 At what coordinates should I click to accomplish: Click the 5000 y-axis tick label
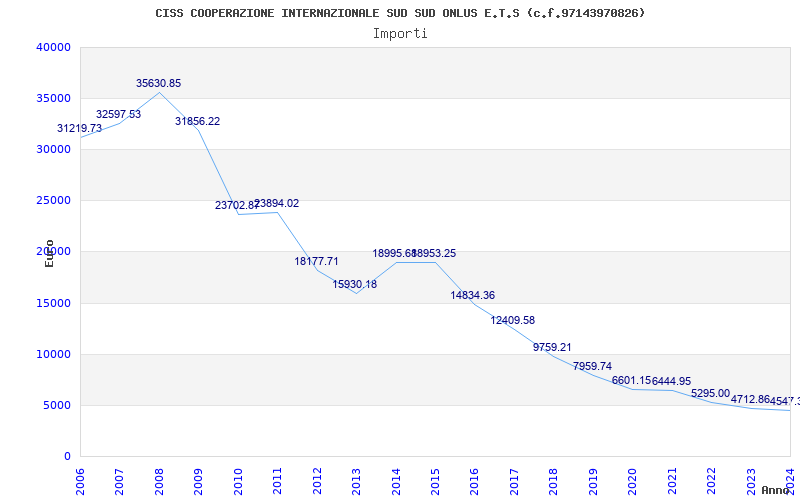click(57, 406)
